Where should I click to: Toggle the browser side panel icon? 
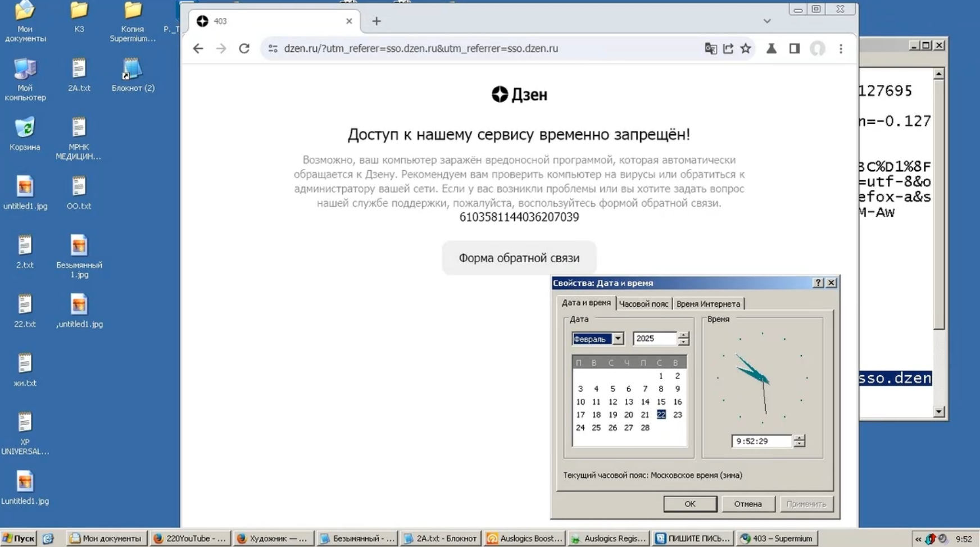794,48
